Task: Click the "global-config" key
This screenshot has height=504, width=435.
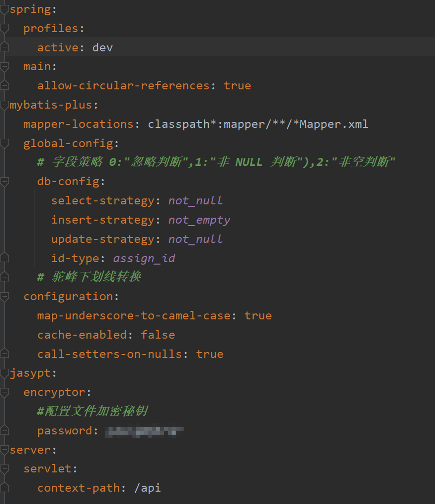Action: point(69,143)
